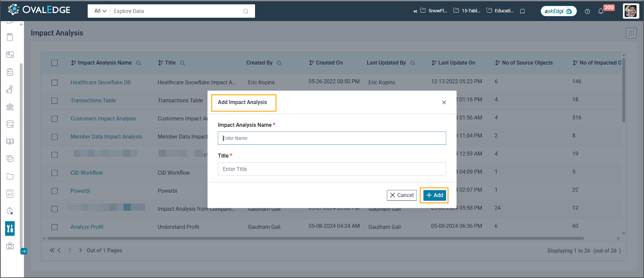Open the 15-Tabl... breadcrumb tab

click(467, 11)
